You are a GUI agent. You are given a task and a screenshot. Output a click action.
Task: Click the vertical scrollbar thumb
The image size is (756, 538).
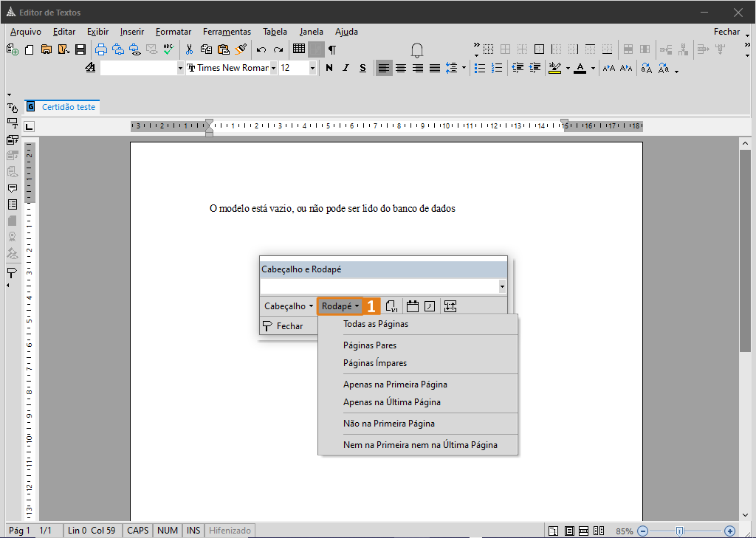click(x=745, y=251)
